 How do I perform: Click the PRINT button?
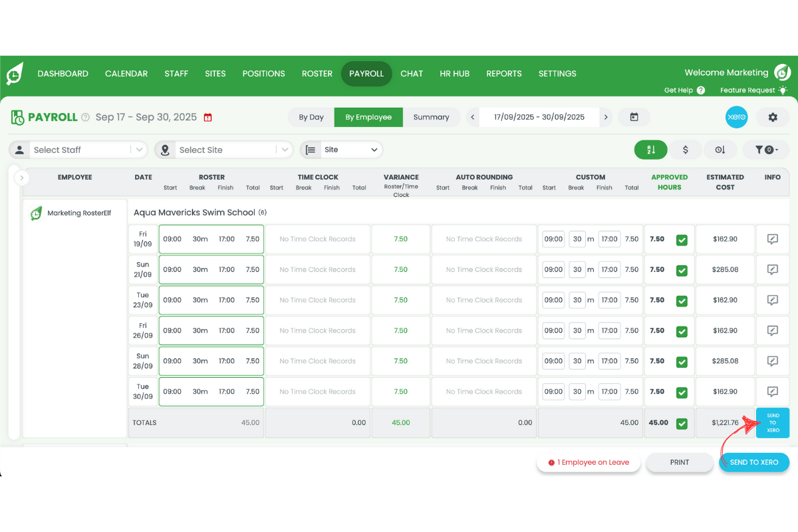pos(679,462)
